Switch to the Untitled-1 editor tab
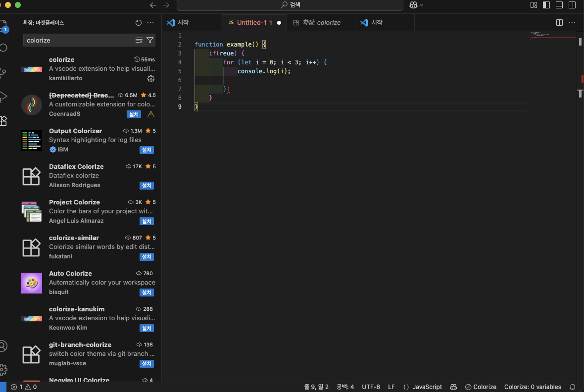The image size is (584, 392). [x=253, y=23]
